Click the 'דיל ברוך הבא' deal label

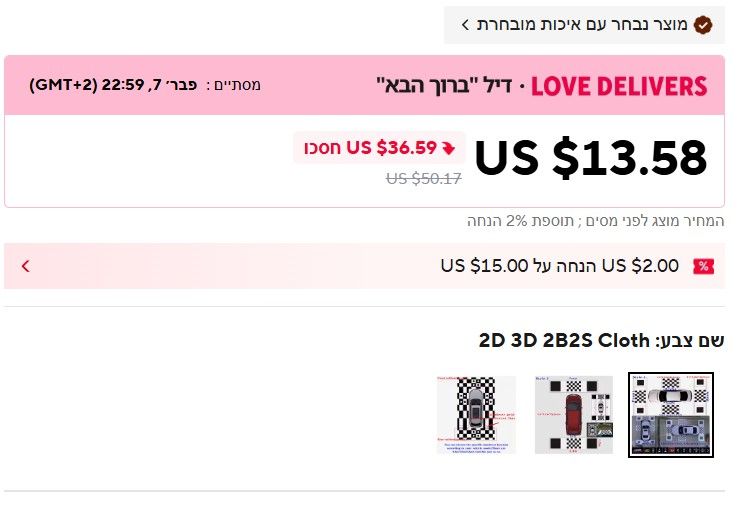(448, 86)
